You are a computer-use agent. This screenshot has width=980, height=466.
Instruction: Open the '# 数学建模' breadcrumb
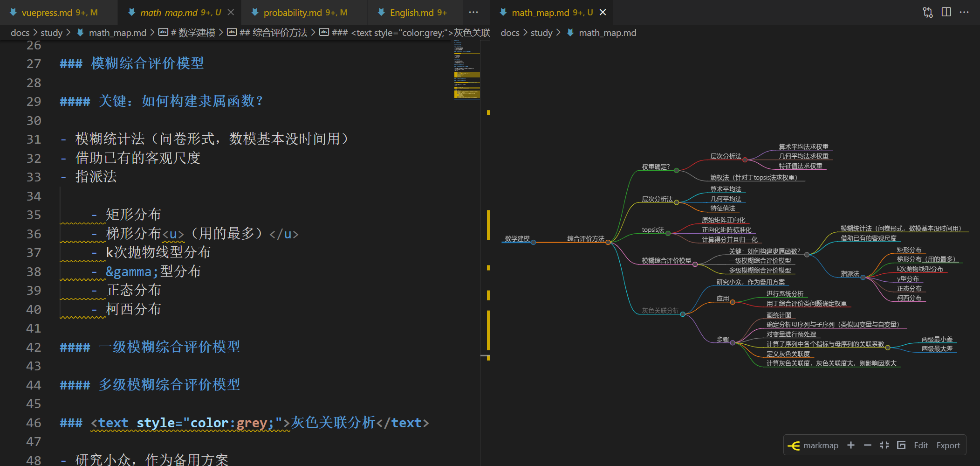(193, 33)
